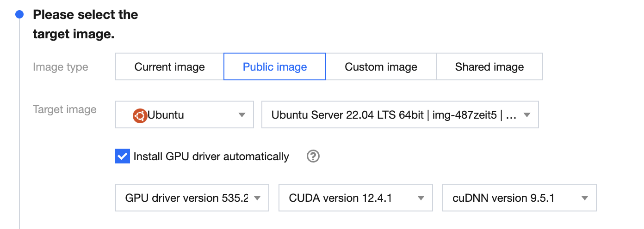Expand the GPU driver version 535 selector
The width and height of the screenshot is (644, 229).
point(186,198)
